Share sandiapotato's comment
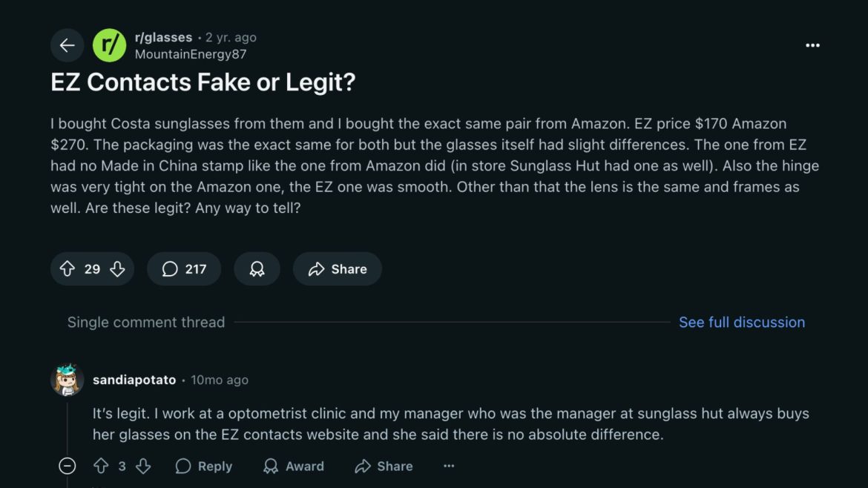Viewport: 868px width, 488px height. (384, 466)
